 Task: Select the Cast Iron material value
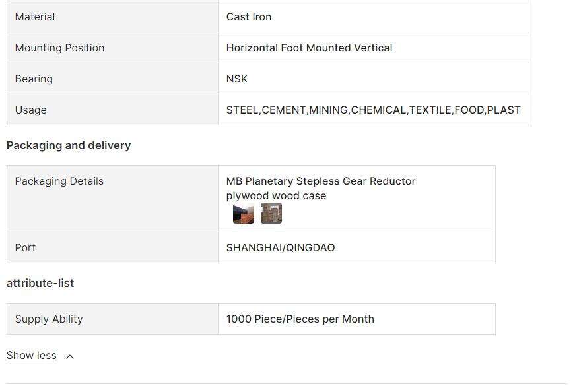click(249, 17)
